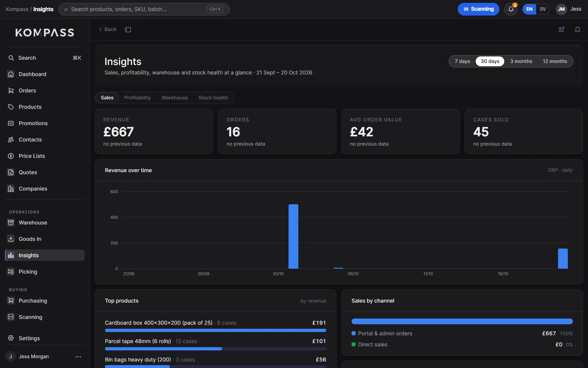Select the 30 days range
This screenshot has height=368, width=588.
click(490, 61)
